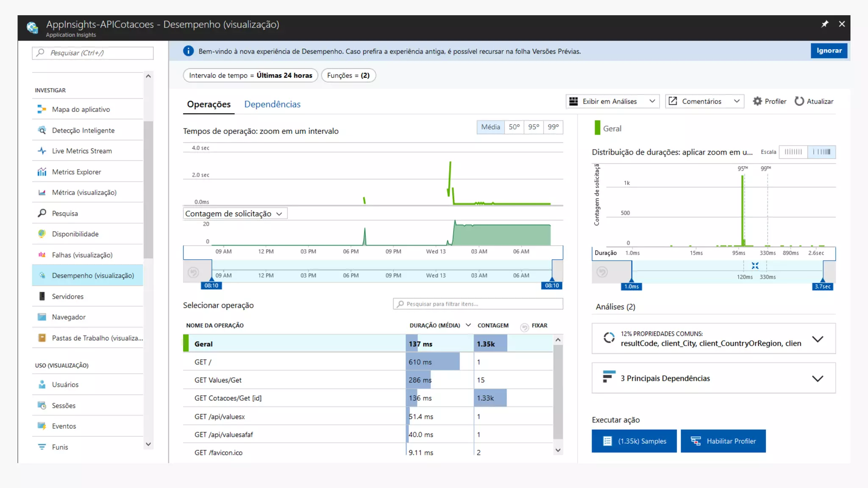Open Mapa do aplicativo icon
Viewport: 868px width, 488px height.
42,109
